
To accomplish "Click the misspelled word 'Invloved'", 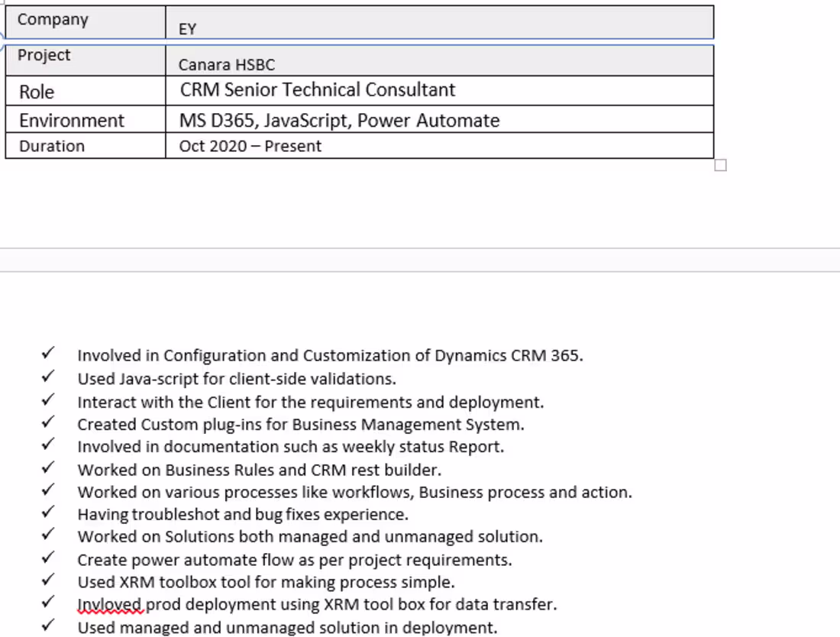I will [x=111, y=604].
